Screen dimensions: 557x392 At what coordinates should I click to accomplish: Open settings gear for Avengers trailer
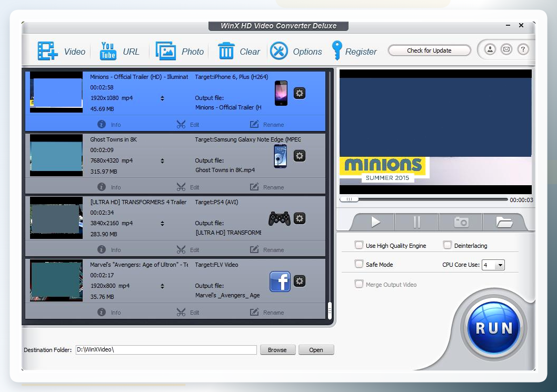pos(300,281)
